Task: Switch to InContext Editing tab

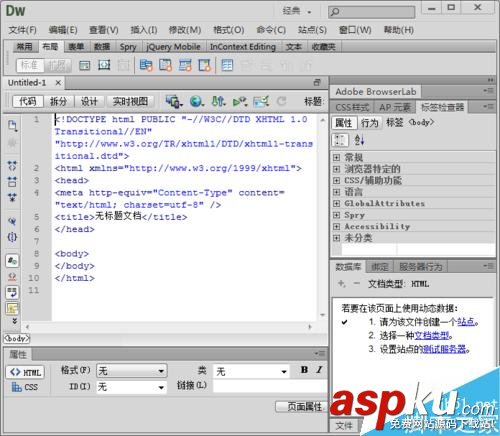Action: point(243,47)
